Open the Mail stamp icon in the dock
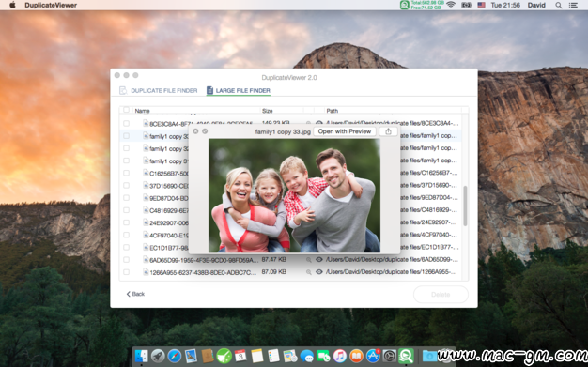 pos(191,356)
